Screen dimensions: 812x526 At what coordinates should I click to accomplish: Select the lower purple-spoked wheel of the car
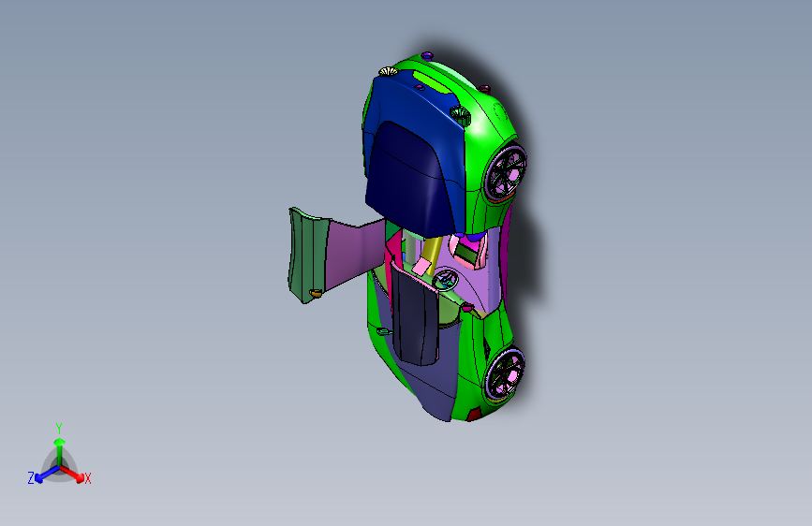[505, 373]
